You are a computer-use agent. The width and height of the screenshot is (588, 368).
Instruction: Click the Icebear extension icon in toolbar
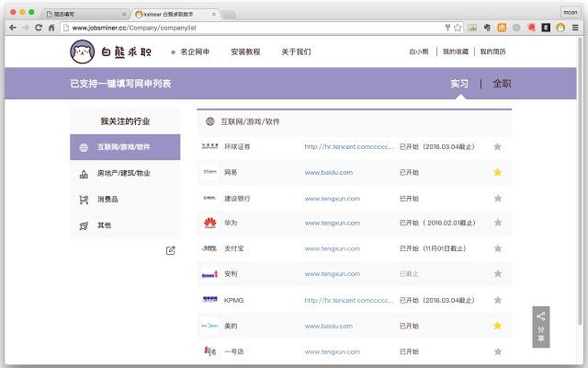point(560,28)
